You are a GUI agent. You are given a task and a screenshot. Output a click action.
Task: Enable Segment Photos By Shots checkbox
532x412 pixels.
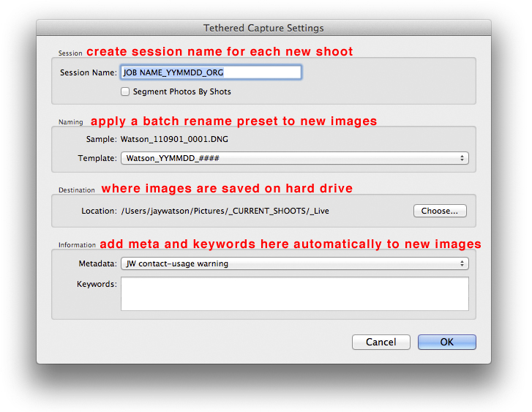(125, 91)
